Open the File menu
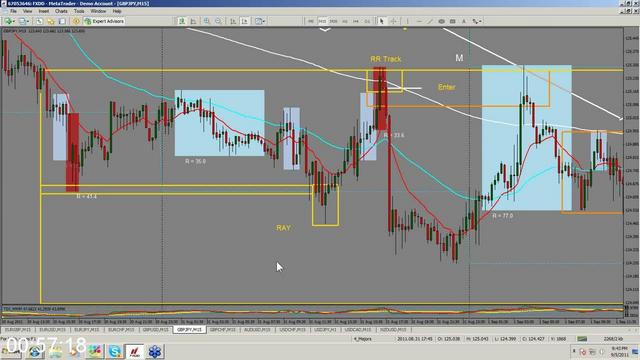 (13, 11)
